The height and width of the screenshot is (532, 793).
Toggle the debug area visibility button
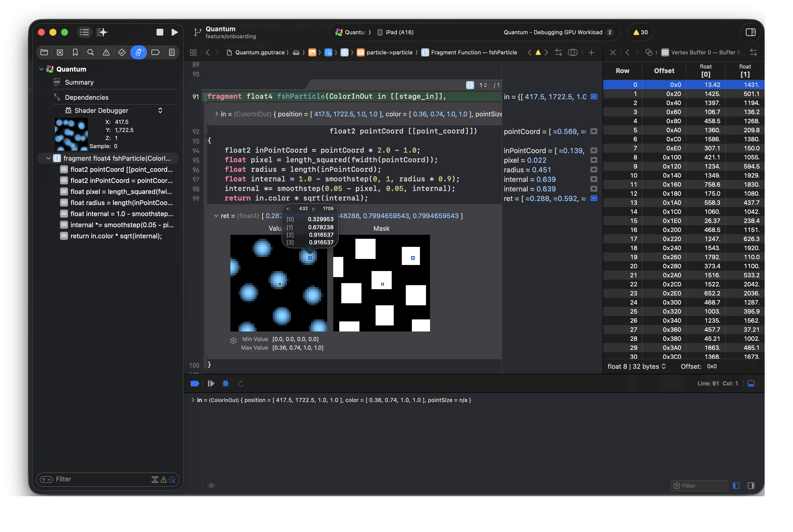(x=751, y=383)
